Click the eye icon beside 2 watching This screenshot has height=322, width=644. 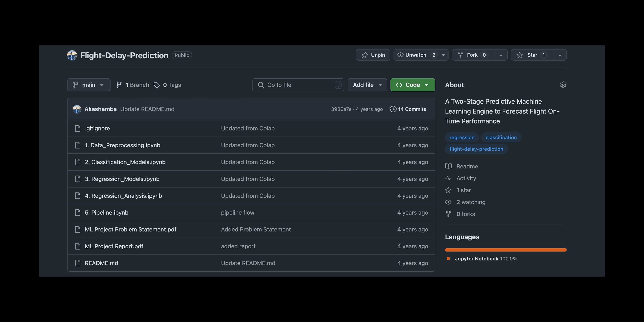448,202
